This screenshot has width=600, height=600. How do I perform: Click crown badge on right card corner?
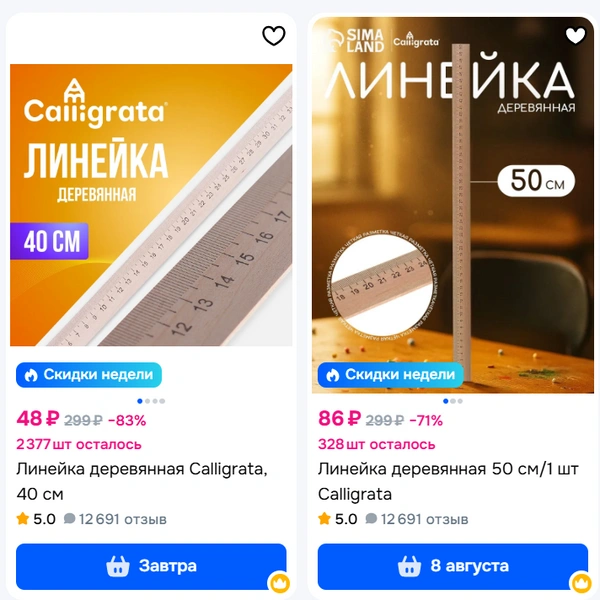pyautogui.click(x=582, y=584)
